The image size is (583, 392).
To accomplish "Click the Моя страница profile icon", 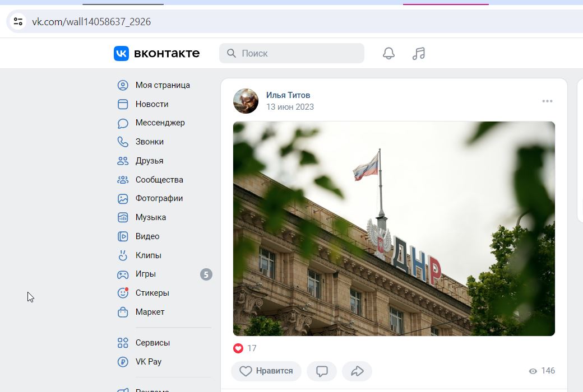I will pyautogui.click(x=123, y=85).
